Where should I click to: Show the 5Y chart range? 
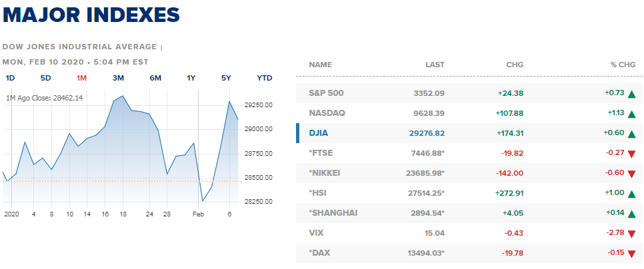(226, 78)
